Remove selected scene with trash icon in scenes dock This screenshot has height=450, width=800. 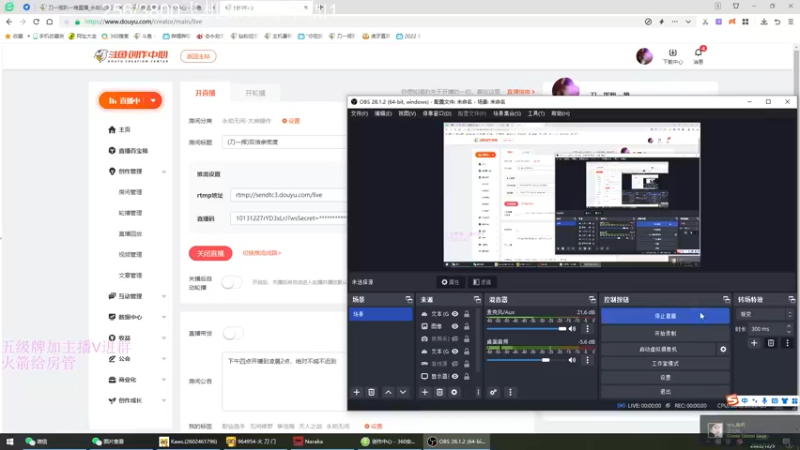[x=371, y=392]
